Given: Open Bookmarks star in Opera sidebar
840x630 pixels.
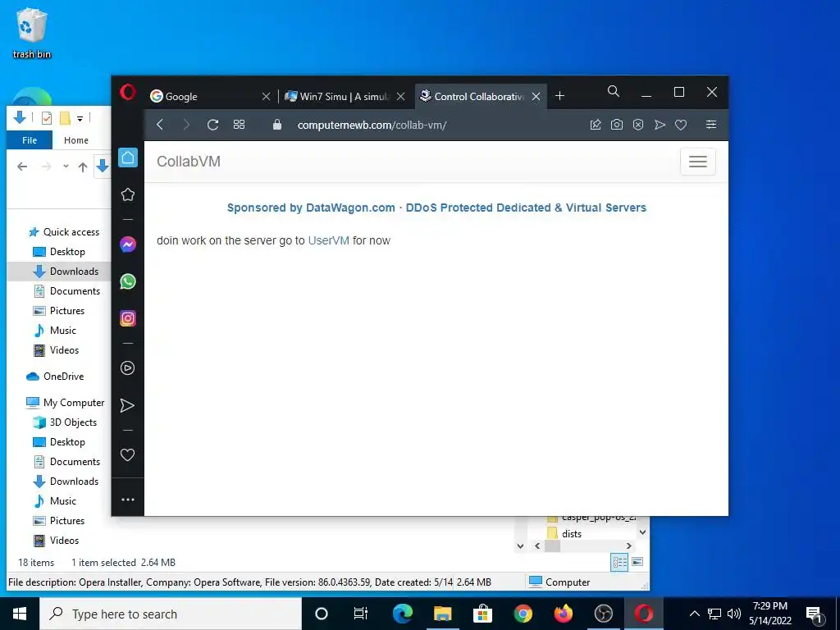Looking at the screenshot, I should [127, 194].
